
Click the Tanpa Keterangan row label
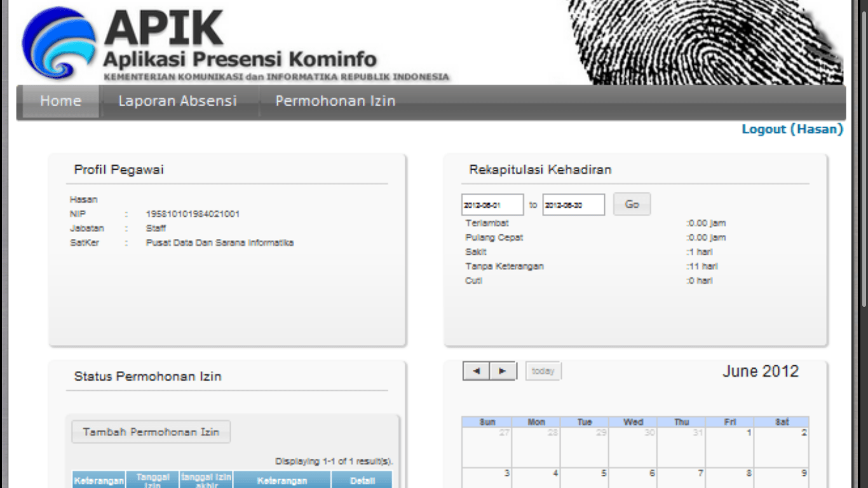(505, 266)
